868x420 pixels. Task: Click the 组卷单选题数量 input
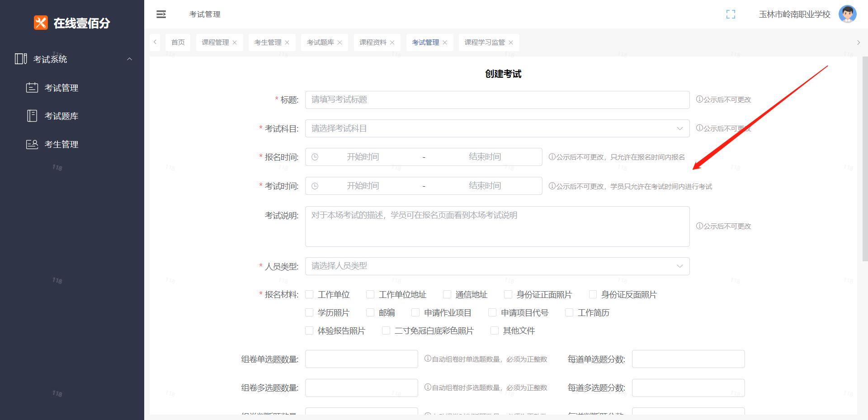tap(362, 359)
